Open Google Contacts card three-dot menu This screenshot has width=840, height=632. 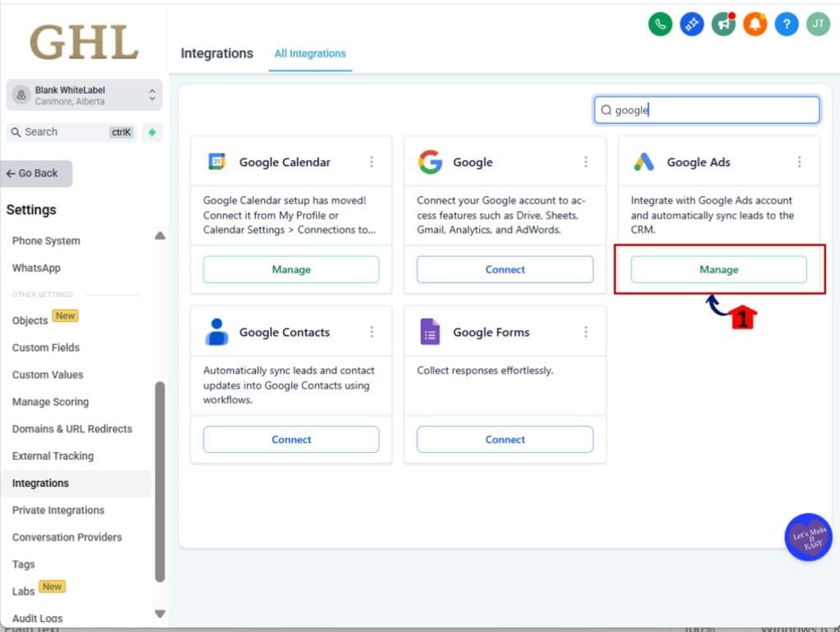point(372,332)
